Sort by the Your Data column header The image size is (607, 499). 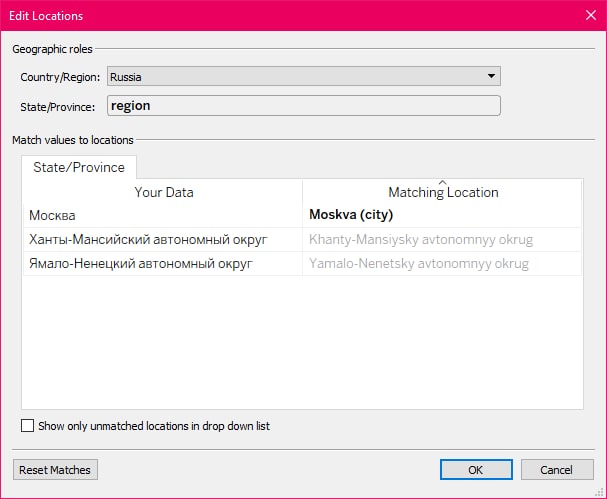click(x=163, y=192)
